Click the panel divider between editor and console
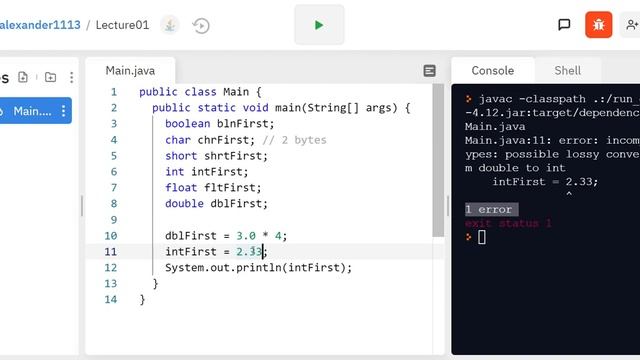 [448, 206]
